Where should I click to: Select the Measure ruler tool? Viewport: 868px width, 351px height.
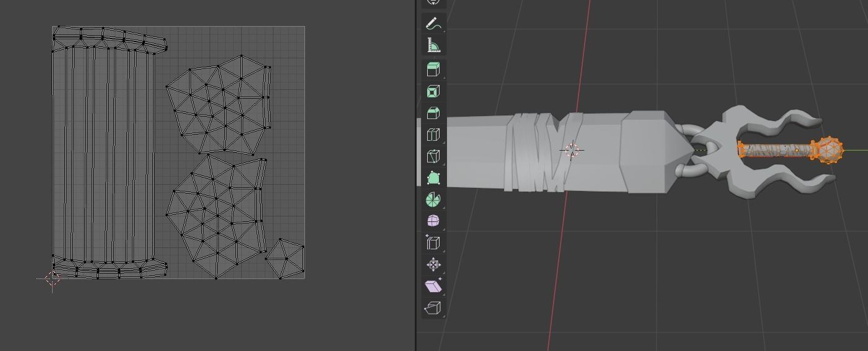point(433,45)
